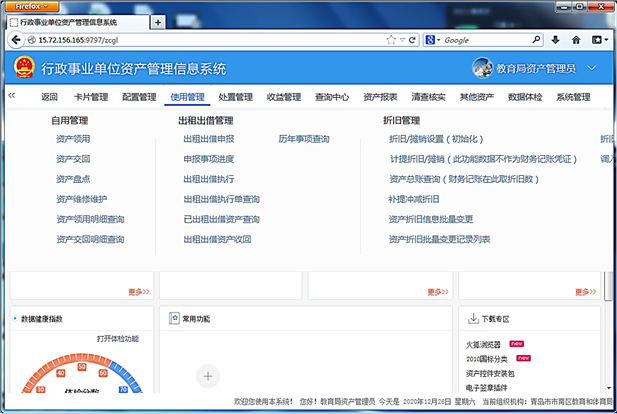Viewport: 617px width, 414px height.
Task: Click the user avatar next to 教育局资产管理员
Action: coord(482,68)
